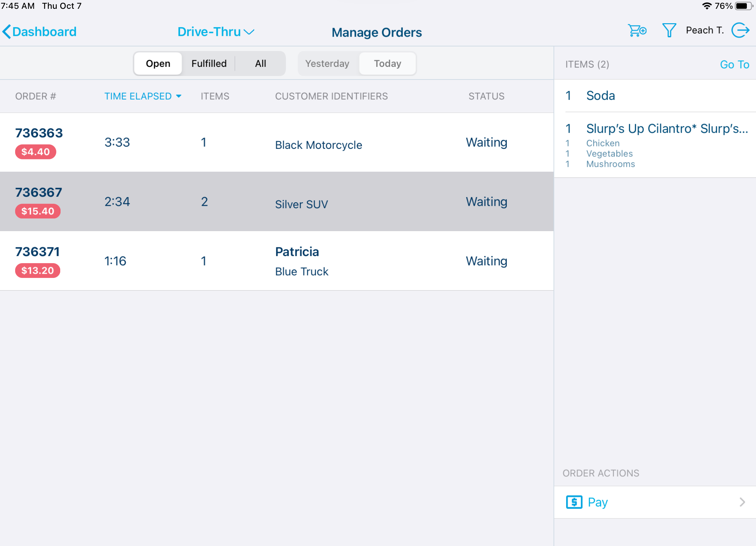Viewport: 756px width, 546px height.
Task: Select the Today date tab
Action: point(387,64)
